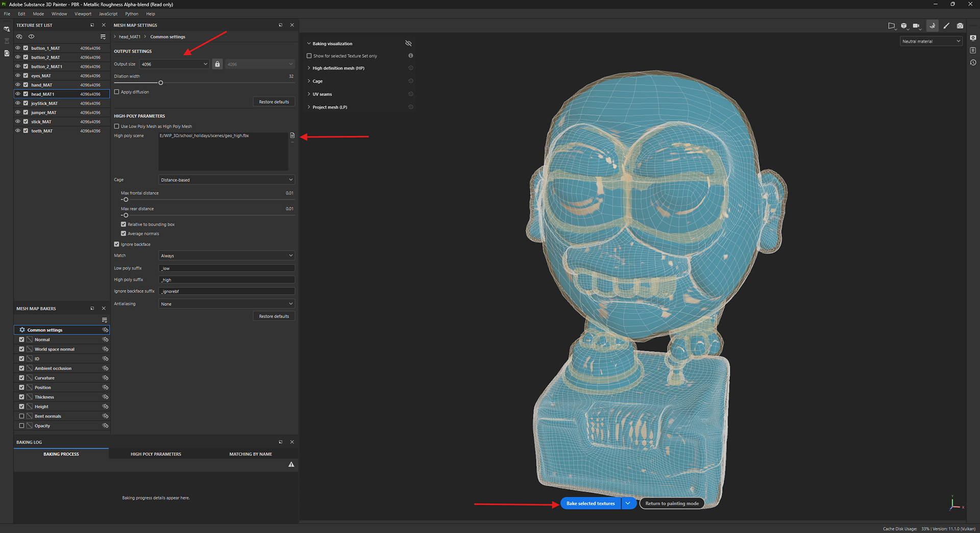Open the viewport perspective view dropdown icon
The height and width of the screenshot is (533, 980).
click(x=892, y=26)
